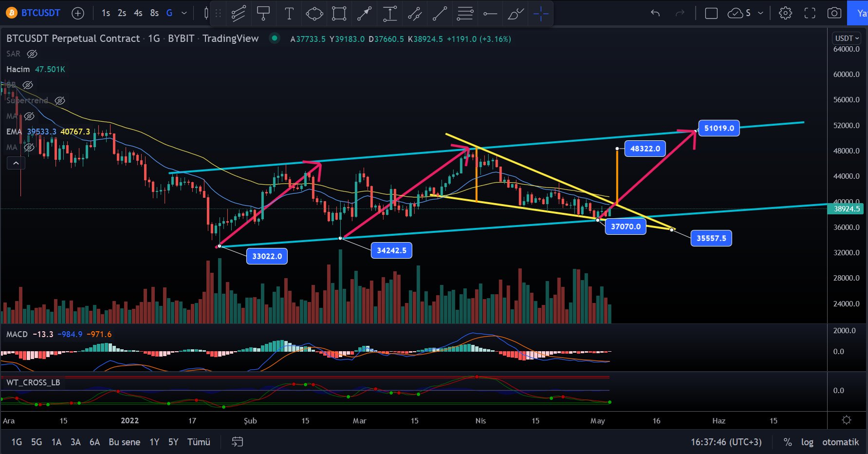
Task: Set date range to 5Y
Action: pyautogui.click(x=173, y=442)
